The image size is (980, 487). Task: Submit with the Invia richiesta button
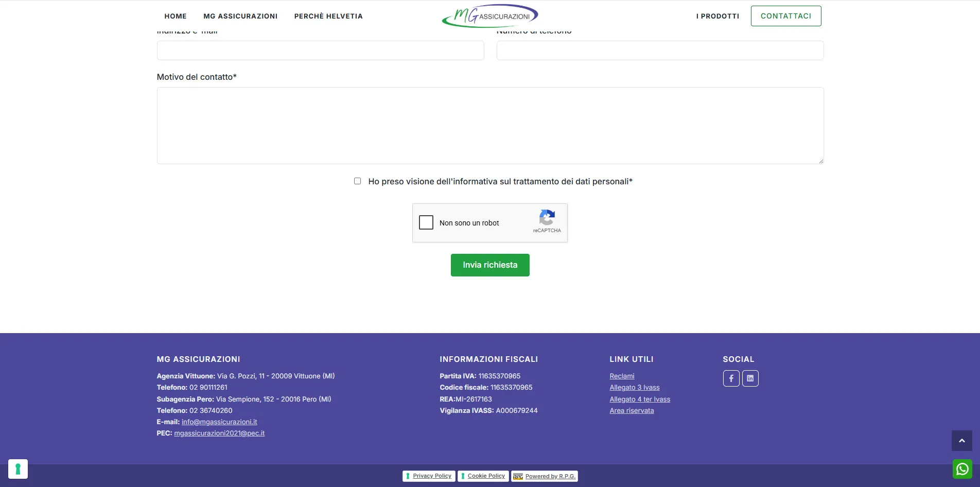[490, 265]
